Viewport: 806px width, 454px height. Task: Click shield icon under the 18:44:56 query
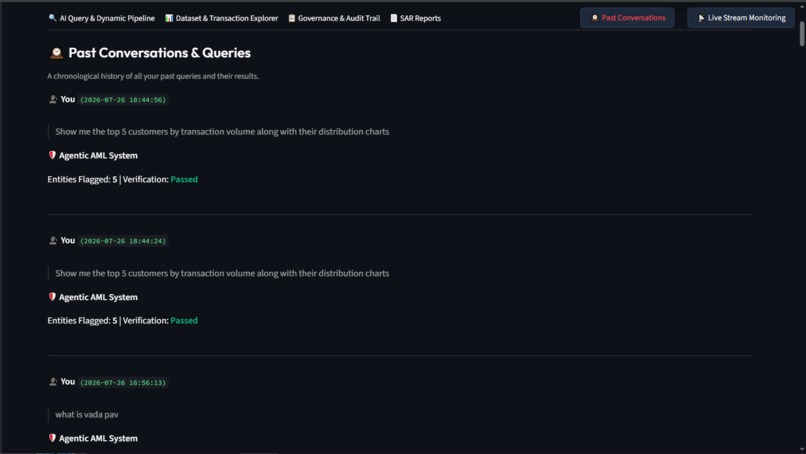coord(52,155)
